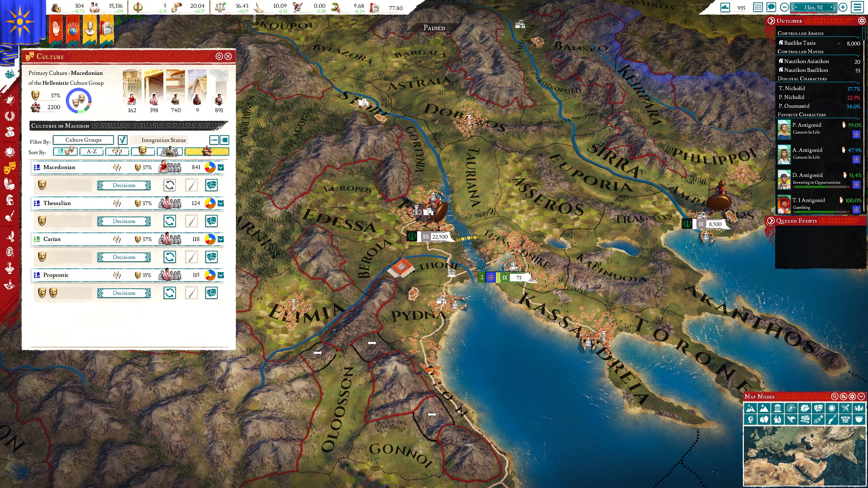Select the globe map mode icon
This screenshot has height=488, width=868.
click(750, 420)
